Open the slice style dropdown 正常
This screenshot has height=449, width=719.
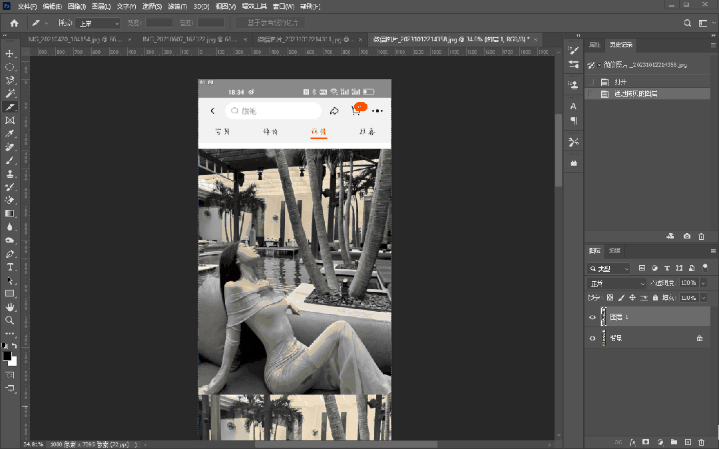[98, 23]
